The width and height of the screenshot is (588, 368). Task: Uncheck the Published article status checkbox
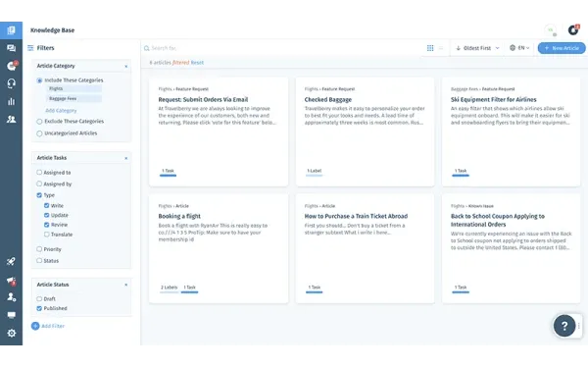coord(39,308)
